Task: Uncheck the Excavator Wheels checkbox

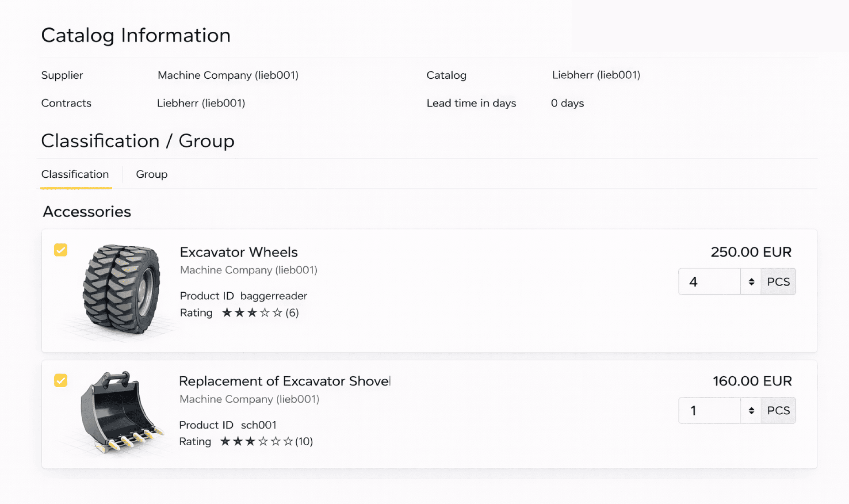Action: point(61,250)
